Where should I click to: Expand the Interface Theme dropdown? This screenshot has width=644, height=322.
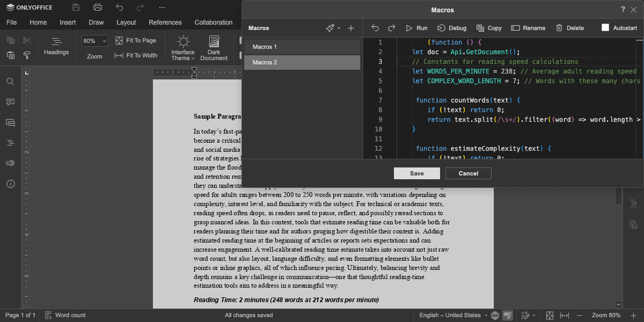tap(183, 48)
